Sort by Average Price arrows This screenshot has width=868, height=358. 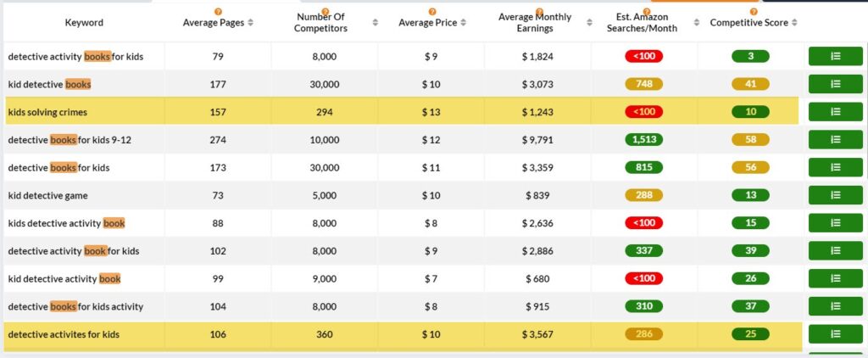[464, 23]
